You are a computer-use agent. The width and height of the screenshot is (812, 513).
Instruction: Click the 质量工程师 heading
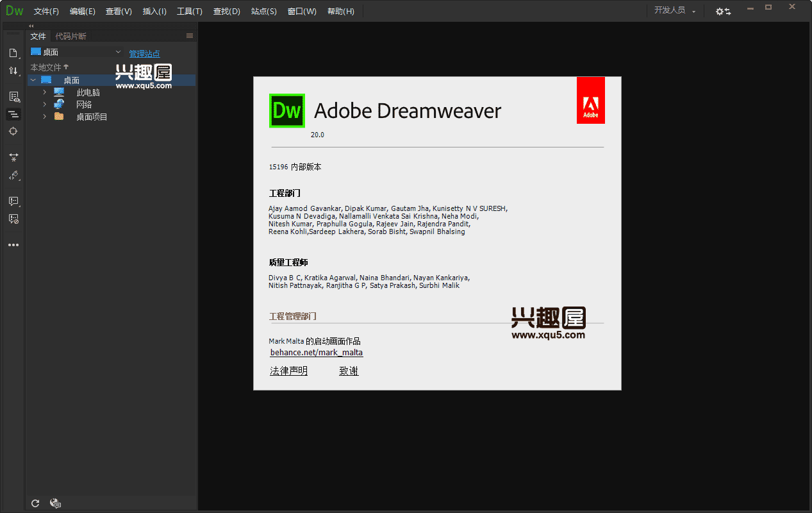288,263
